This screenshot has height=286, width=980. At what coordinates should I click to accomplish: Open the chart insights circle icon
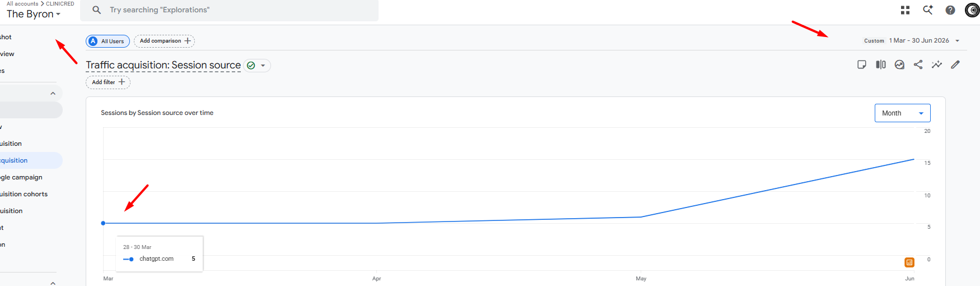(899, 64)
